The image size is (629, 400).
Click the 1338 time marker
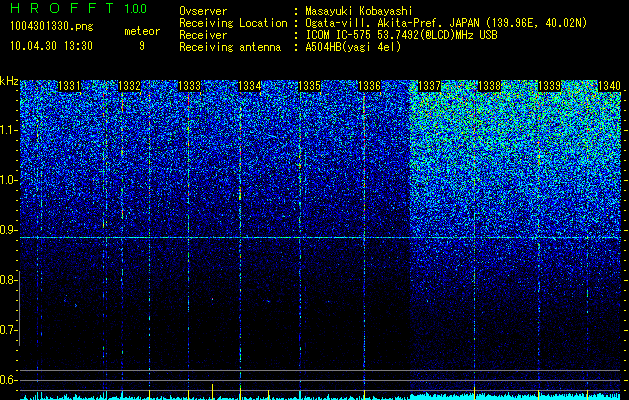(x=489, y=86)
